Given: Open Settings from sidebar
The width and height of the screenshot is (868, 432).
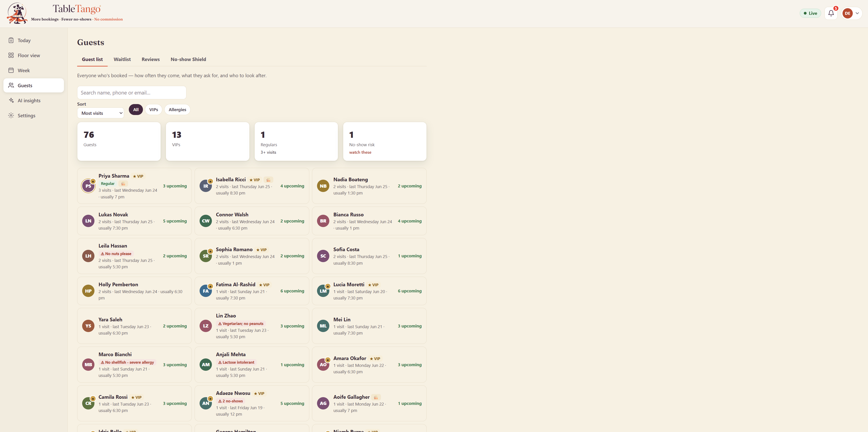Looking at the screenshot, I should [34, 115].
